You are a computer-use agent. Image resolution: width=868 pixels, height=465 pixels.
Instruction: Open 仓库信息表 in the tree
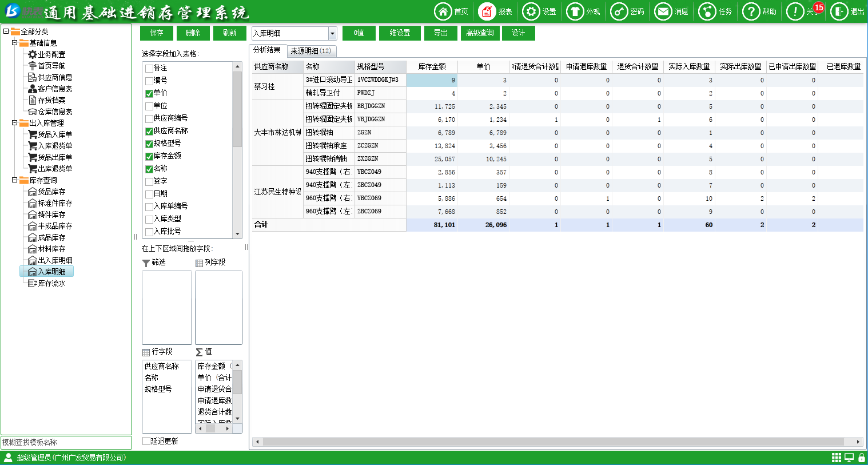[x=50, y=112]
